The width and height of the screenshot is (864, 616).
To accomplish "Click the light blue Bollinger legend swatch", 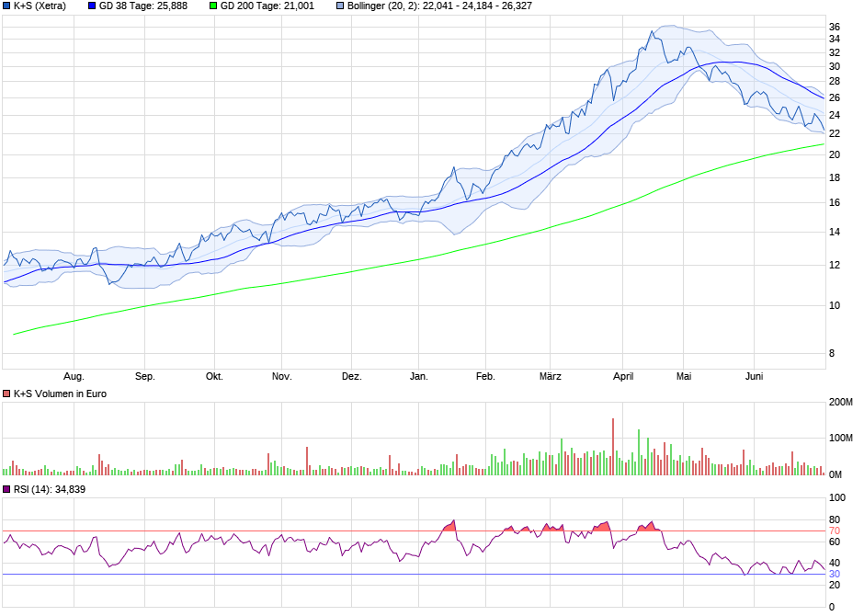I will pos(340,6).
